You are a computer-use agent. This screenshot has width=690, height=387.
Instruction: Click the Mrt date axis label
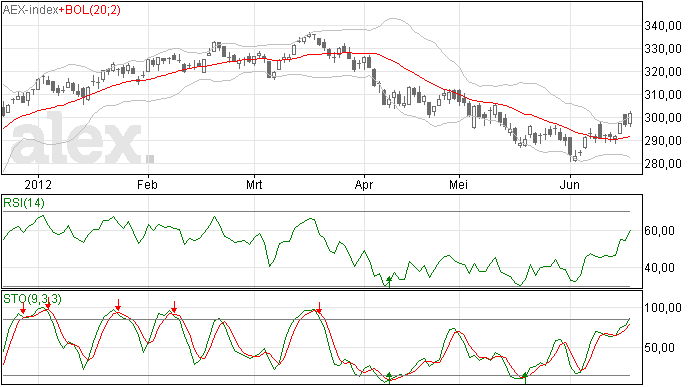coord(254,184)
